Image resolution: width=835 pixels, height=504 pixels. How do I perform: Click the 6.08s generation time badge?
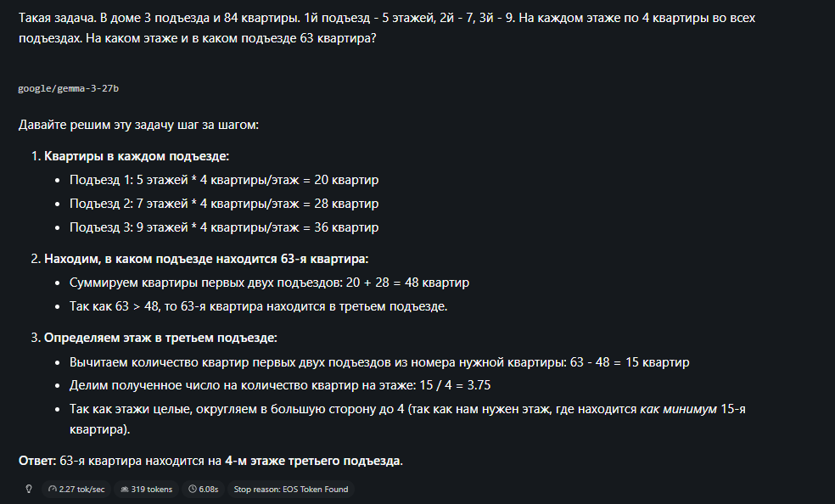203,489
